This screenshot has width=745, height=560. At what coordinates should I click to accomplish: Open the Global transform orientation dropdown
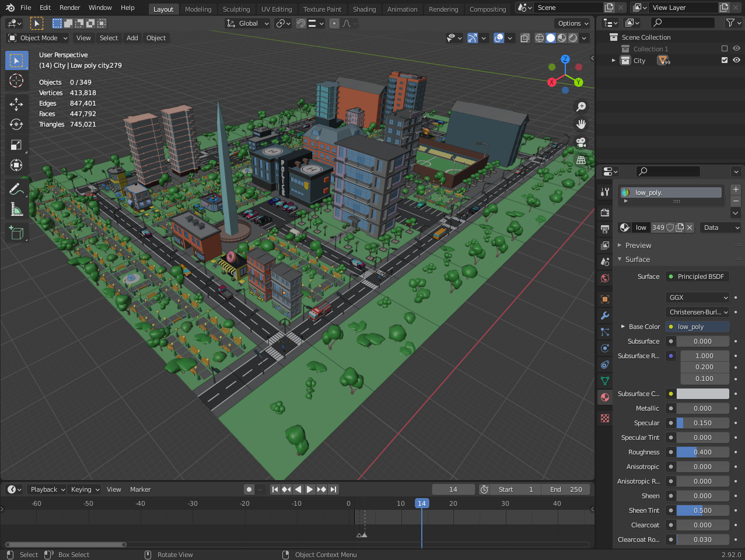tap(248, 23)
